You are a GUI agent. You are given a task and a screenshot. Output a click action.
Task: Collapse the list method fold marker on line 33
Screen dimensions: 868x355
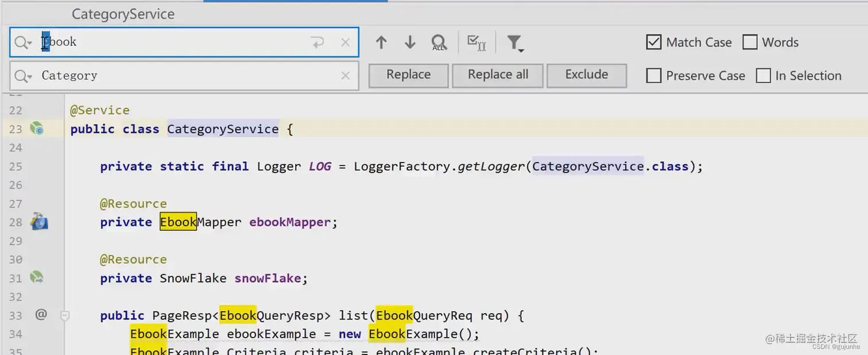coord(65,315)
